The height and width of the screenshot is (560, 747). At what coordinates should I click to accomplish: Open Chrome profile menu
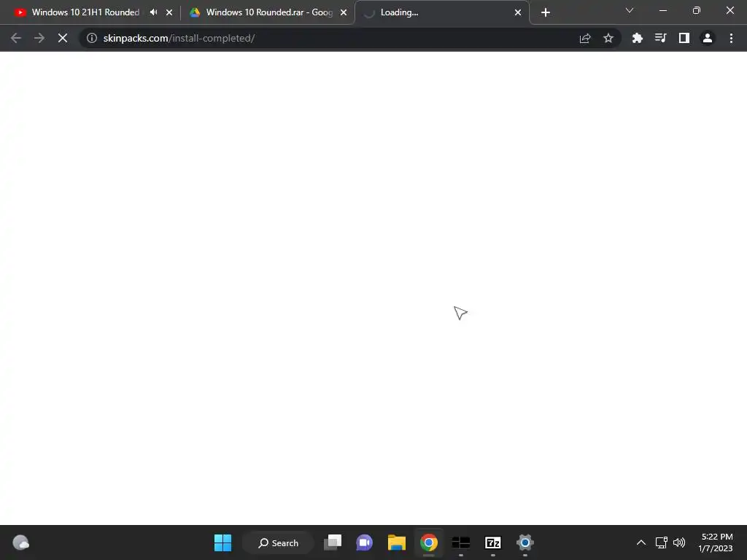pyautogui.click(x=708, y=38)
